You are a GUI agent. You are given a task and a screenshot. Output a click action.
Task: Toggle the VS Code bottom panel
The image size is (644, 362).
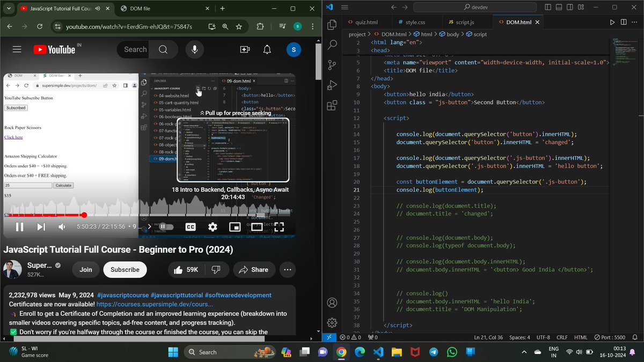tap(559, 7)
